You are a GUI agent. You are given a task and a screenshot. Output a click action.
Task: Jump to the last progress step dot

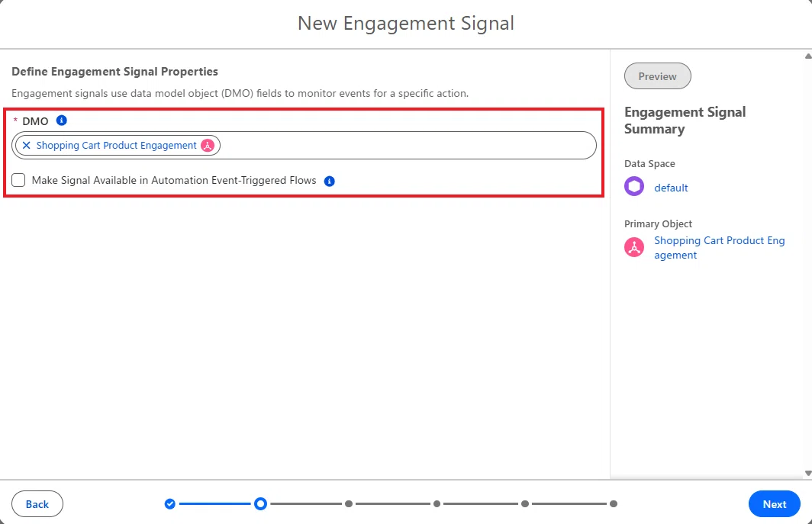tap(613, 504)
